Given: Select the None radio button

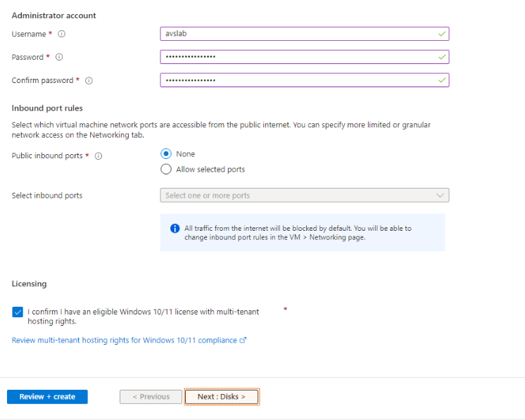Looking at the screenshot, I should pyautogui.click(x=166, y=154).
